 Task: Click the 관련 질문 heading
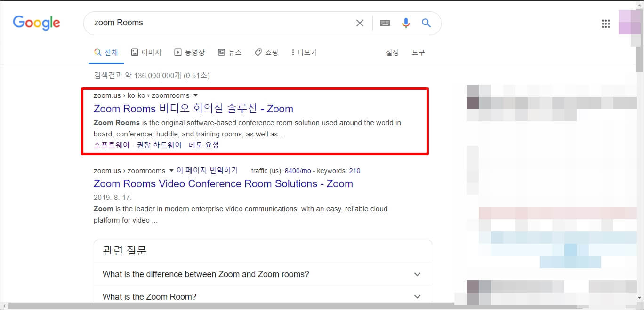pos(125,251)
